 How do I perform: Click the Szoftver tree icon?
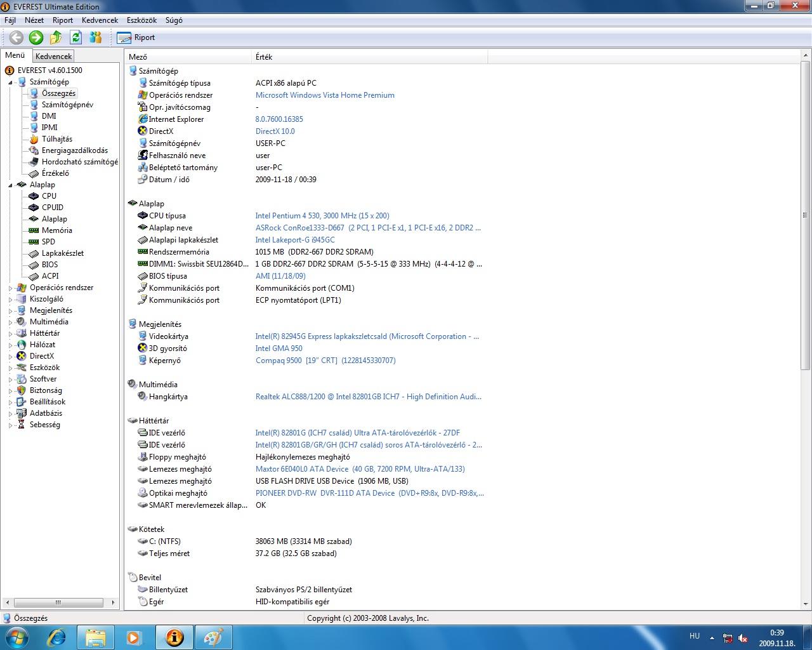(22, 379)
